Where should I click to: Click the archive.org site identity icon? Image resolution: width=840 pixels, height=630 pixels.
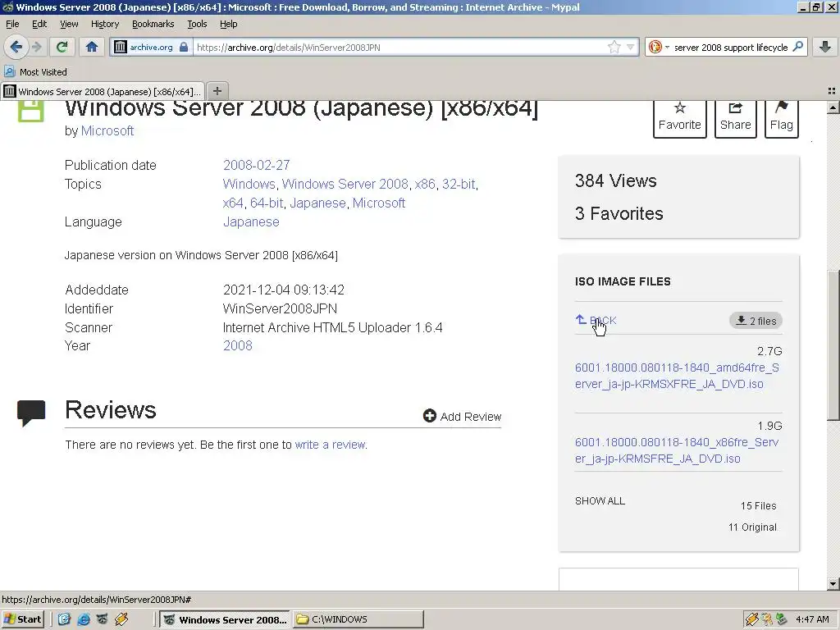121,47
